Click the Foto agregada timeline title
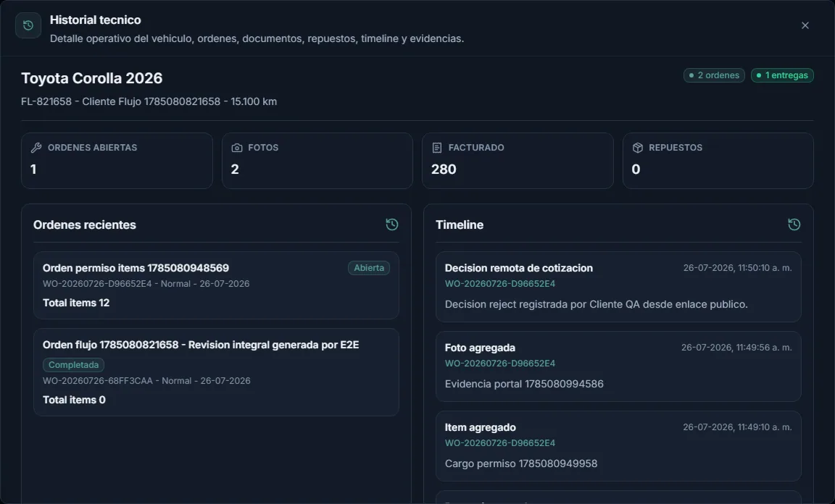Viewport: 835px width, 504px height. pyautogui.click(x=480, y=348)
